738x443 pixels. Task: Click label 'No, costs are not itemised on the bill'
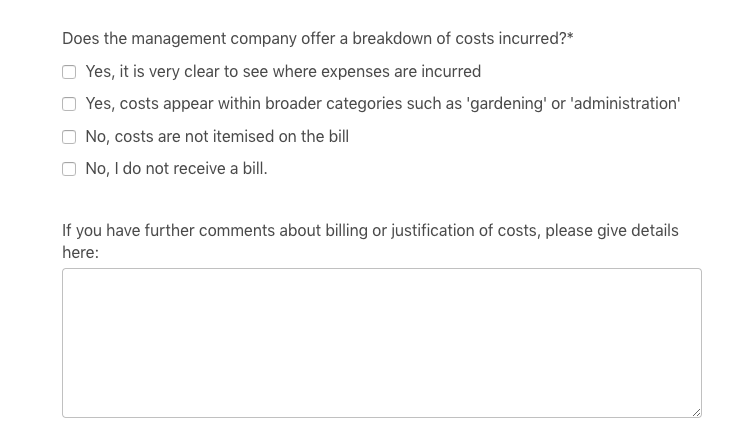(x=217, y=137)
